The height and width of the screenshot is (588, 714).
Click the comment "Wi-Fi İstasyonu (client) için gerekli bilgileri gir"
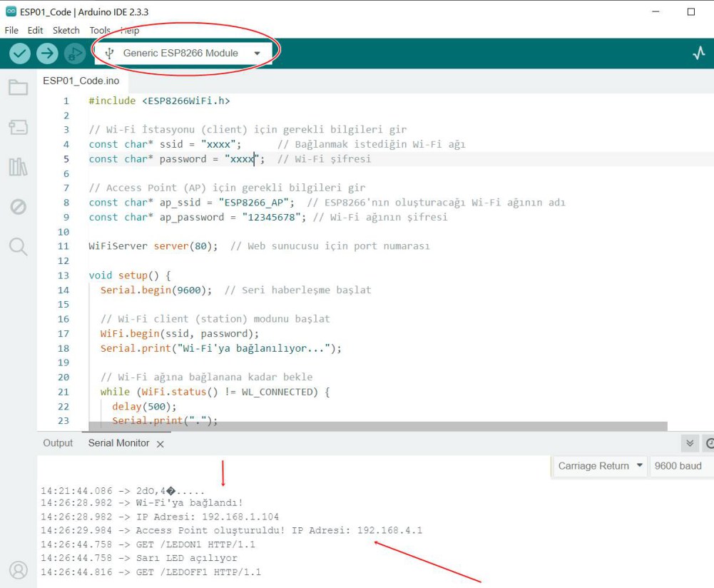pos(248,130)
